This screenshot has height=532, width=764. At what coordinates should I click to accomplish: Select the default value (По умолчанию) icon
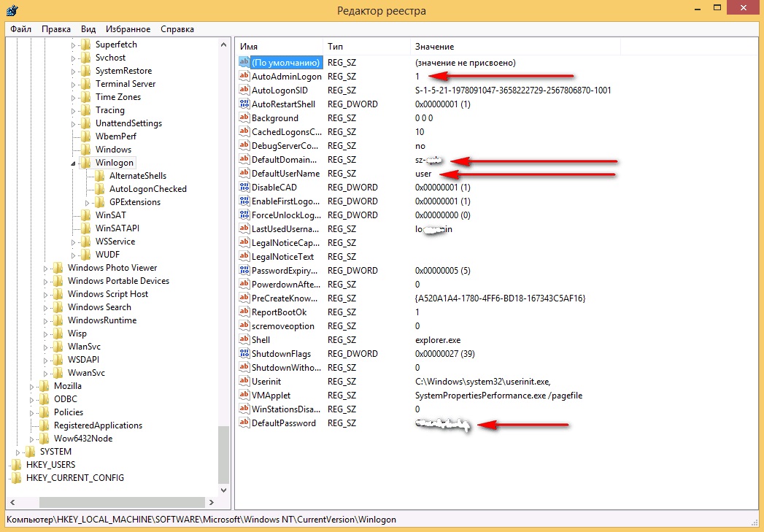244,62
